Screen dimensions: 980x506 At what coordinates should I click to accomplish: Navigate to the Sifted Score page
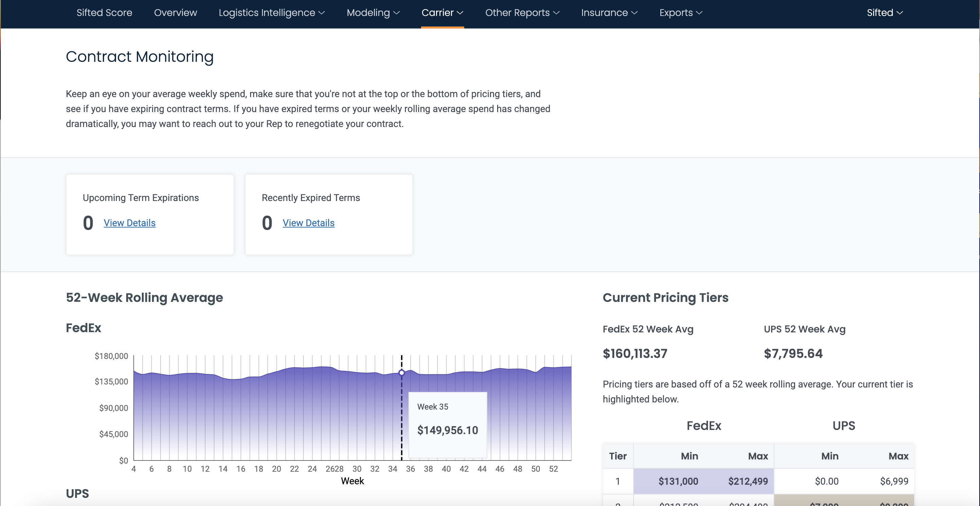104,13
